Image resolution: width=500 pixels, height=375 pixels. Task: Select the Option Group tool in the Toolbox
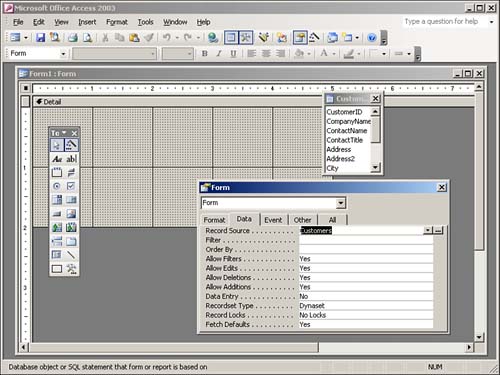[x=57, y=173]
